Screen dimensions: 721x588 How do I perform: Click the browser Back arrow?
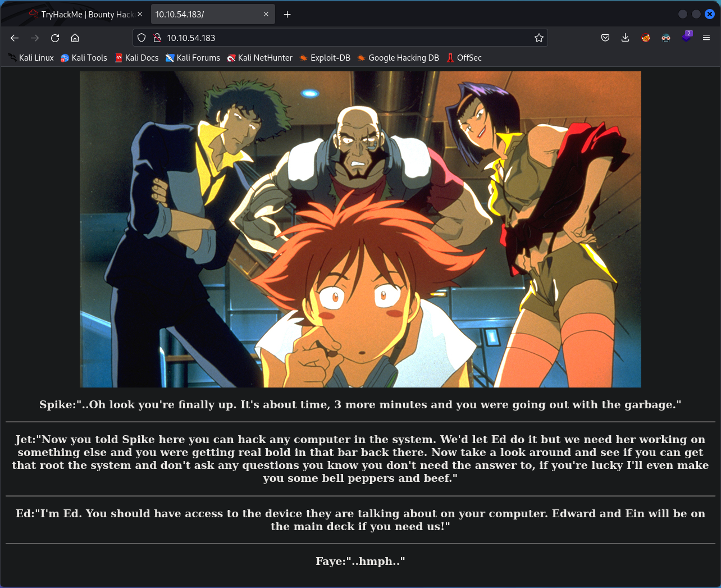(15, 38)
